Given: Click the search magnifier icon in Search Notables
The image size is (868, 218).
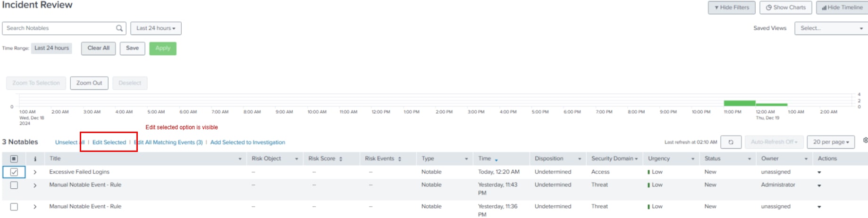Looking at the screenshot, I should click(119, 28).
